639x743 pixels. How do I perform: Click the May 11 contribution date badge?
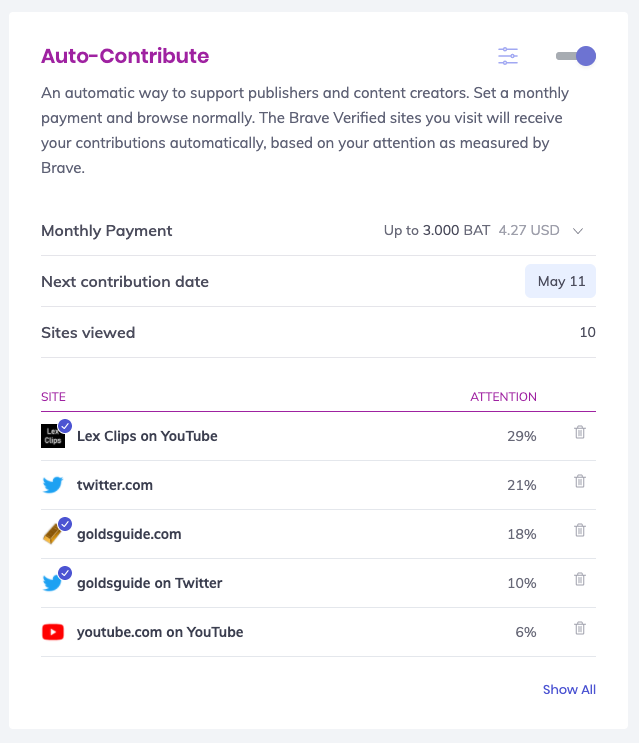click(x=561, y=282)
